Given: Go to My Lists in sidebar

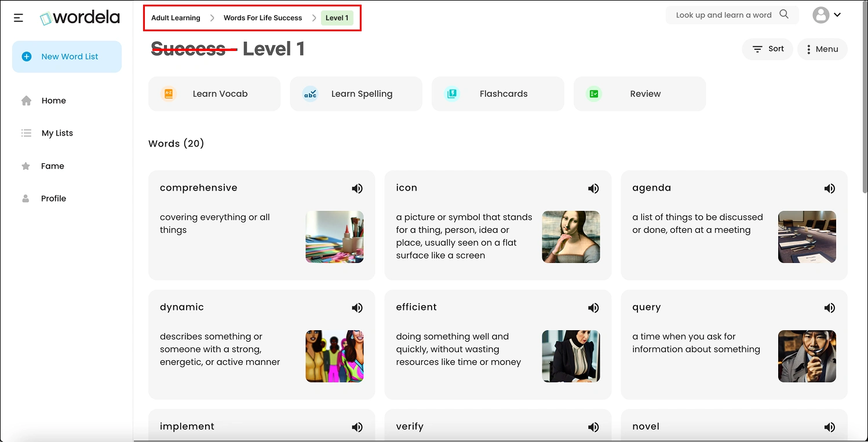Looking at the screenshot, I should 57,133.
